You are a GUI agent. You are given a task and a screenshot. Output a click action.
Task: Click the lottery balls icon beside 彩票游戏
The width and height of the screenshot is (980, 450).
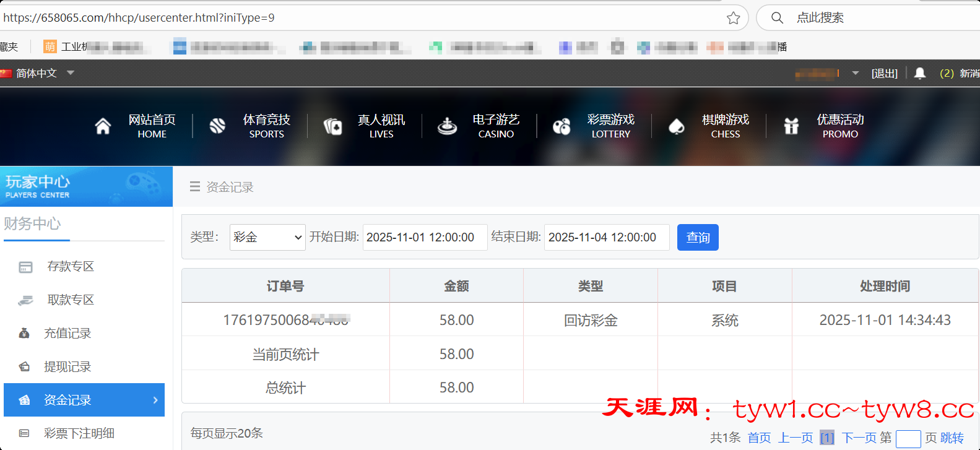(562, 126)
